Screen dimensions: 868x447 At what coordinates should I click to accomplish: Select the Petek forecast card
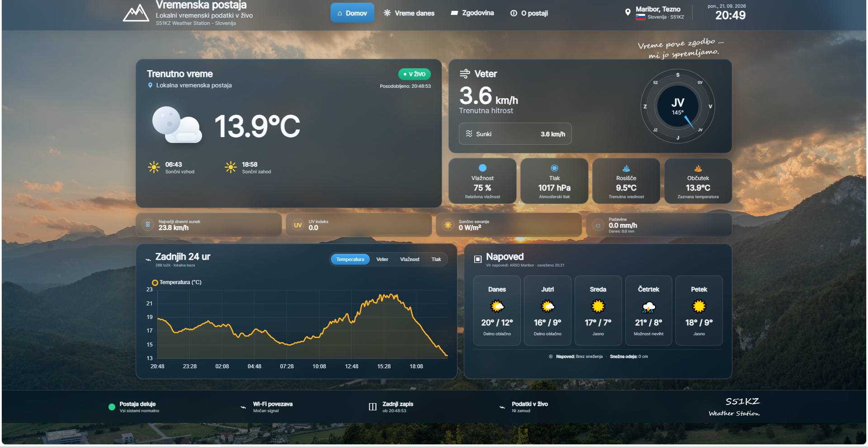699,311
